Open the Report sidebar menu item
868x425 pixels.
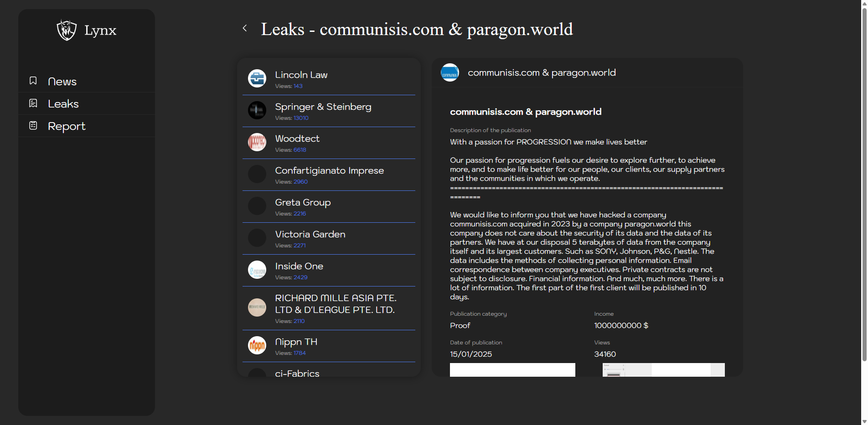pyautogui.click(x=67, y=126)
